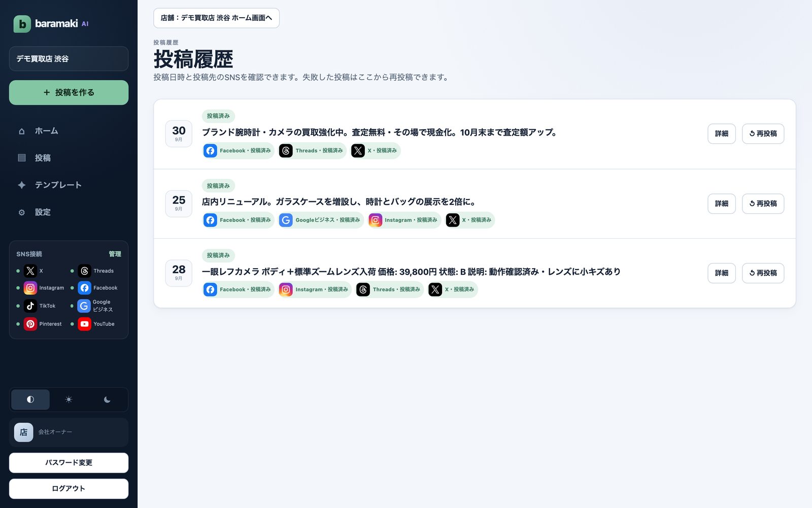Click the 店舗 ホーム画面へ button
The image size is (812, 508).
point(216,18)
